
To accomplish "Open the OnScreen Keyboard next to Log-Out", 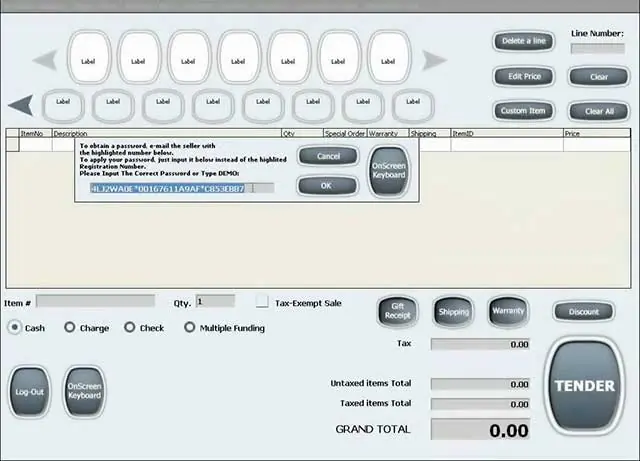I will point(84,391).
